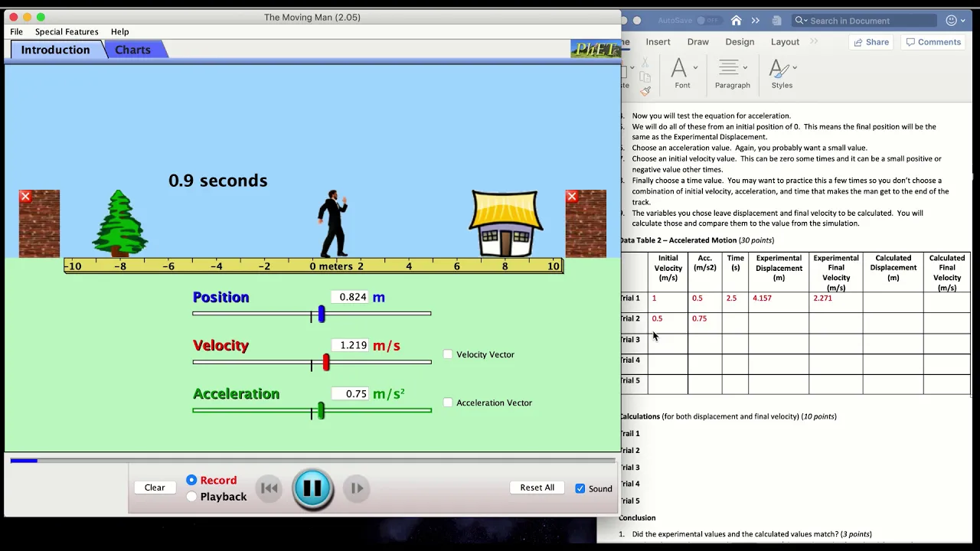Select the Playback radio button

(191, 497)
